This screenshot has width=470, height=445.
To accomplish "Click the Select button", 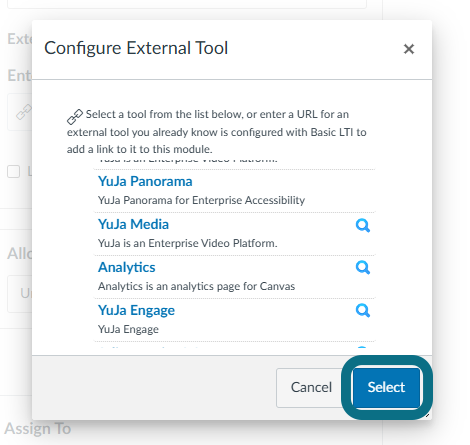I will click(386, 387).
